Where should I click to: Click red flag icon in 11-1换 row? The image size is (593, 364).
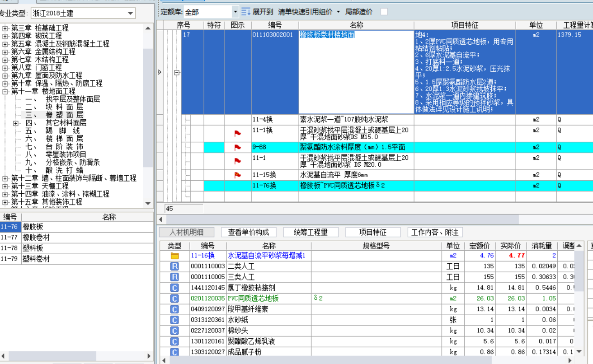(x=238, y=134)
